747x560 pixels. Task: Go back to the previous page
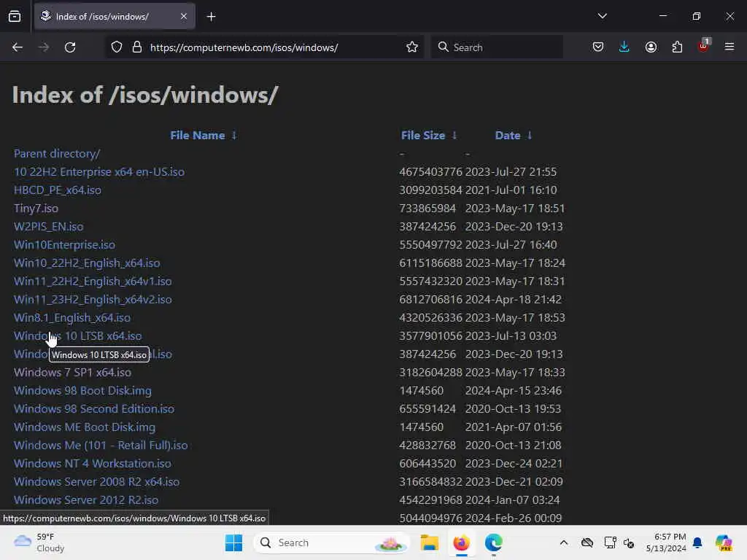18,47
